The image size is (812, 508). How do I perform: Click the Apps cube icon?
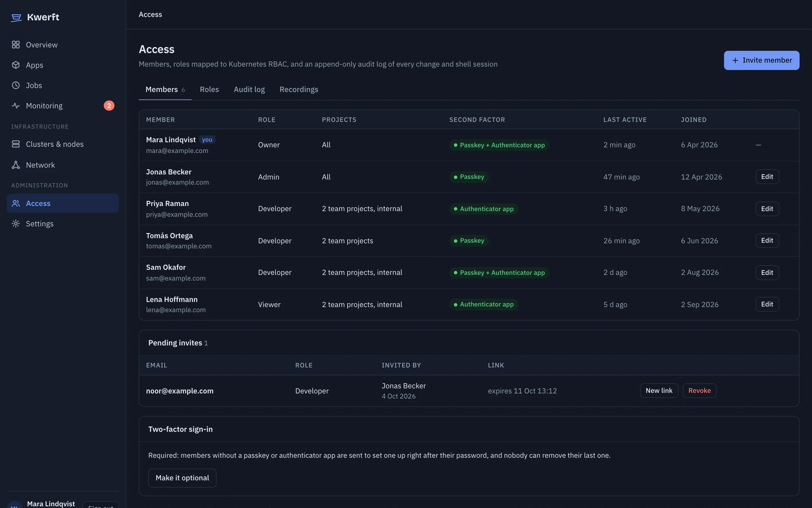tap(16, 65)
